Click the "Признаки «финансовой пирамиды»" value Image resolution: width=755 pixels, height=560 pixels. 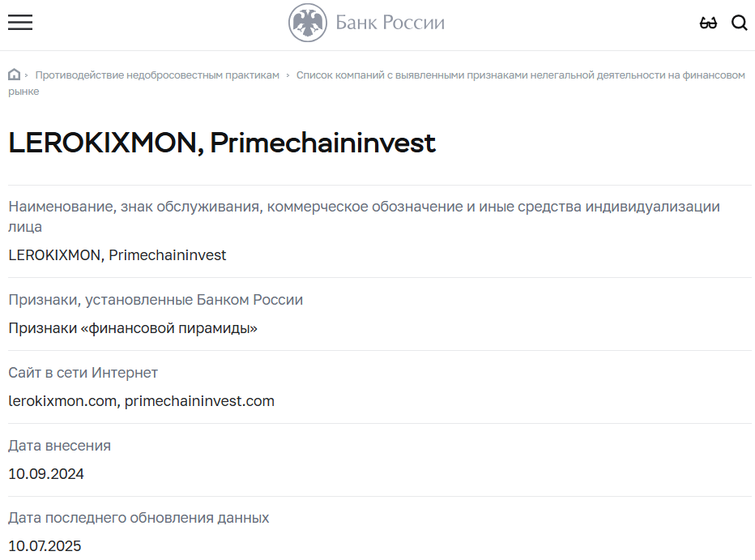pos(133,328)
